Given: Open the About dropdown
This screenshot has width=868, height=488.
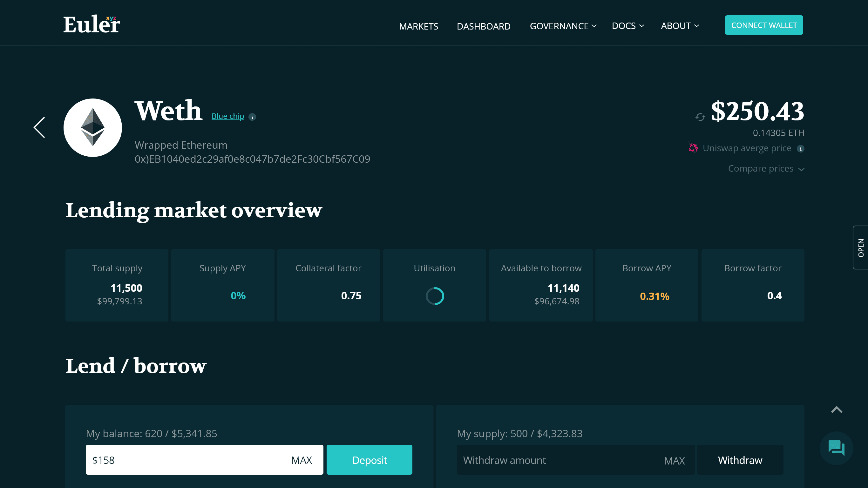Looking at the screenshot, I should pyautogui.click(x=679, y=26).
